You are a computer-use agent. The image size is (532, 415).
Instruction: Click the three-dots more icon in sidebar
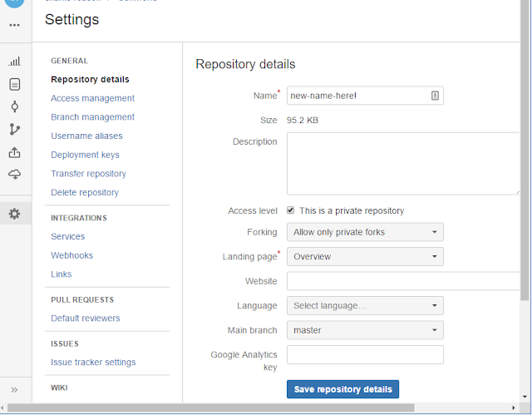(14, 25)
